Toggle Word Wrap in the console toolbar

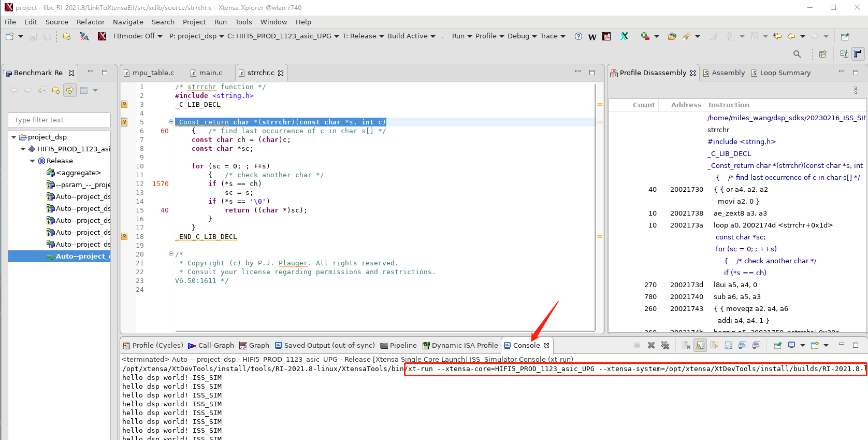click(x=714, y=345)
